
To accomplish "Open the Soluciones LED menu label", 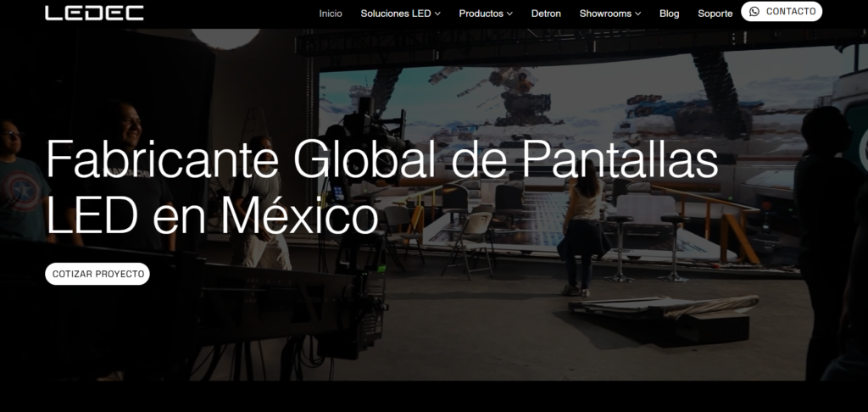I will [396, 14].
